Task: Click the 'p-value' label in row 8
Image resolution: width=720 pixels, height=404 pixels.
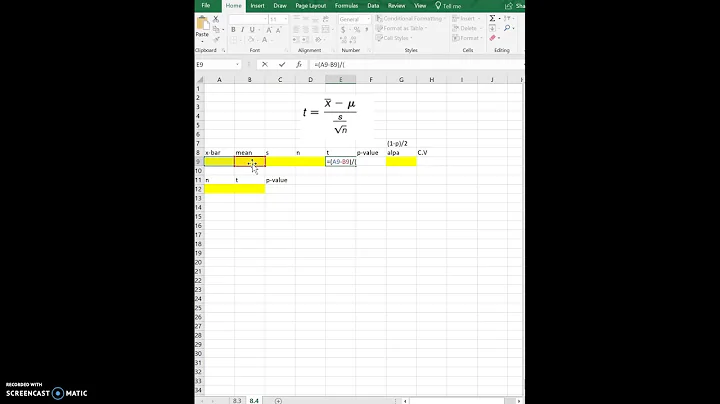Action: point(367,152)
